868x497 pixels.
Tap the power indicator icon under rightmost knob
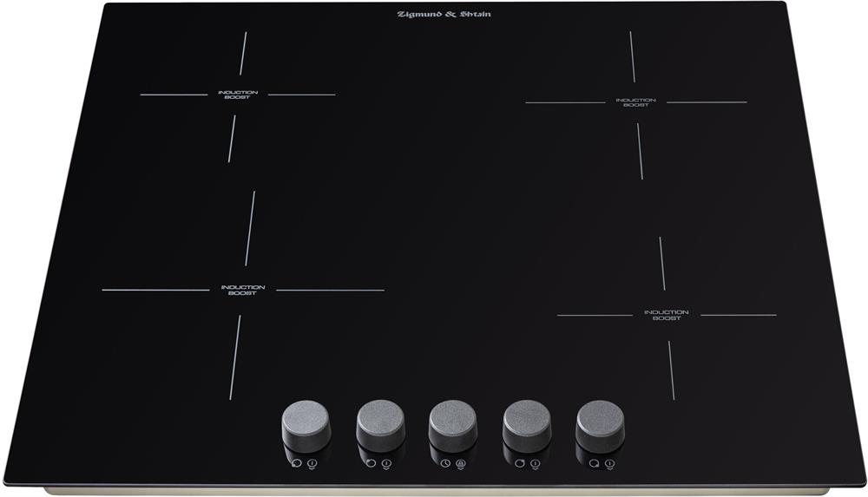click(610, 463)
